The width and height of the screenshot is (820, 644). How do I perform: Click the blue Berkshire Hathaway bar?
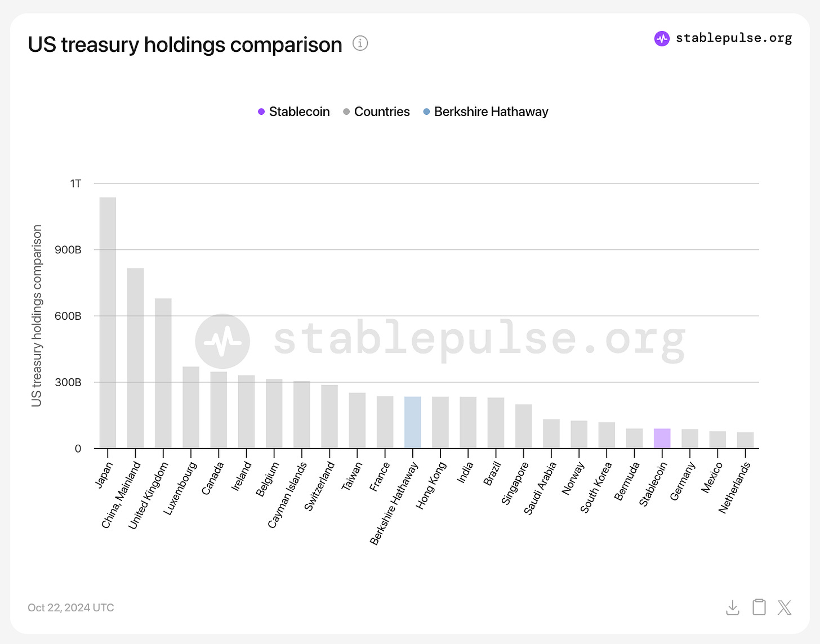coord(413,422)
